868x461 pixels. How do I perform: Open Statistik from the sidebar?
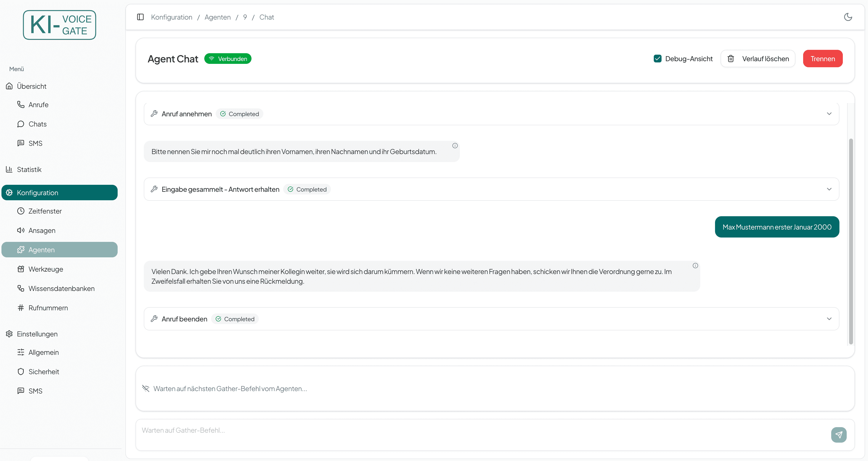point(29,169)
